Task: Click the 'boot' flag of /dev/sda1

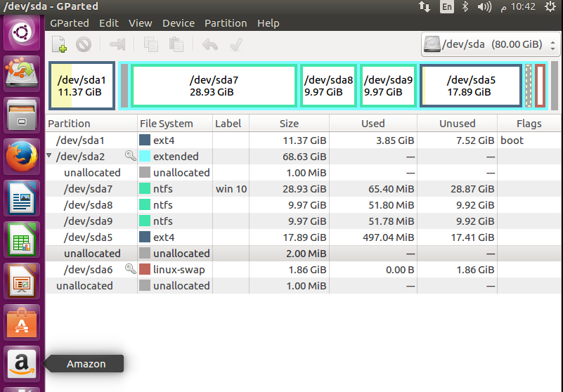Action: (512, 141)
